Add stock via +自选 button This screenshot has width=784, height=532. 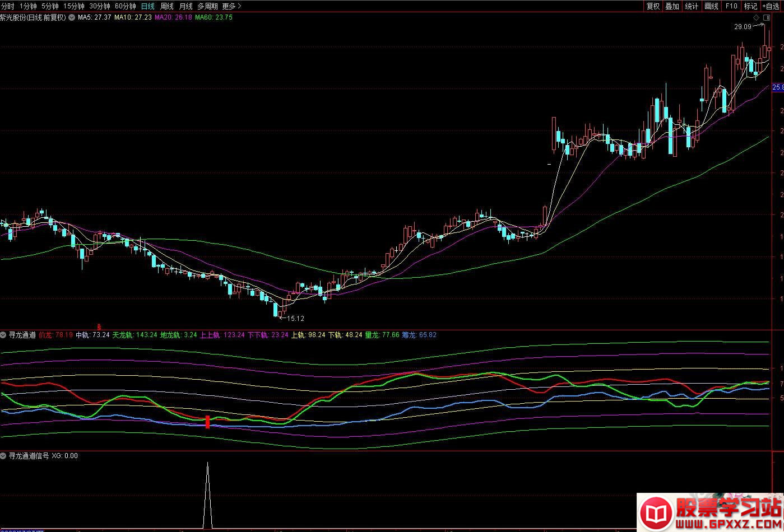click(771, 6)
